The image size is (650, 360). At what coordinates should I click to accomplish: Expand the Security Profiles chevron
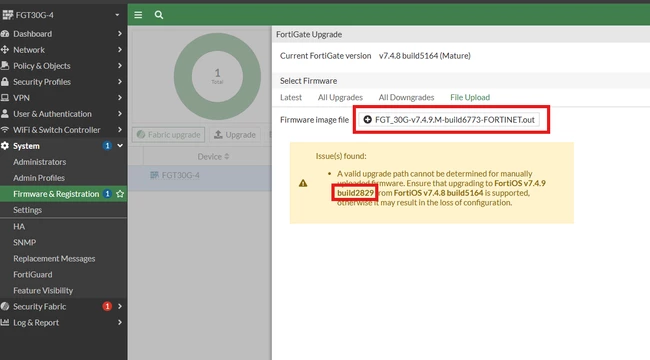pyautogui.click(x=120, y=82)
